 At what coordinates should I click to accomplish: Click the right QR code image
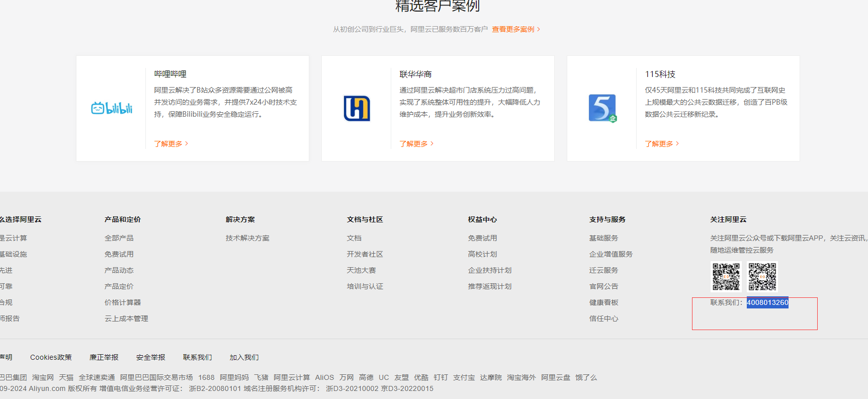[762, 277]
